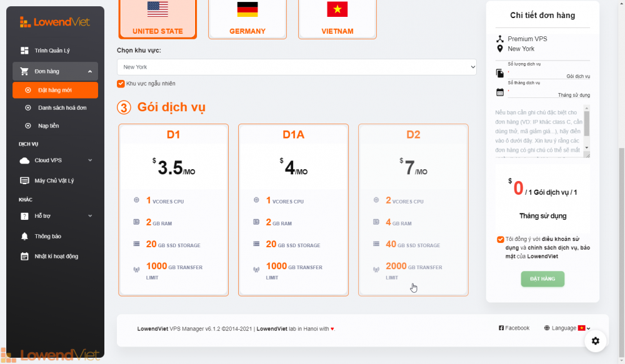Click the Facebook icon in the footer
Image resolution: width=625 pixels, height=364 pixels.
pos(501,328)
